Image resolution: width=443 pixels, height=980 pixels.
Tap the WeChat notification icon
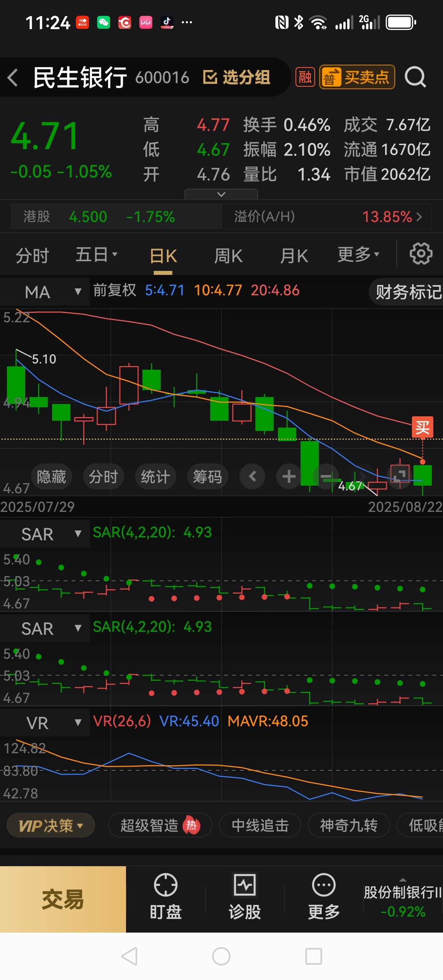click(103, 23)
